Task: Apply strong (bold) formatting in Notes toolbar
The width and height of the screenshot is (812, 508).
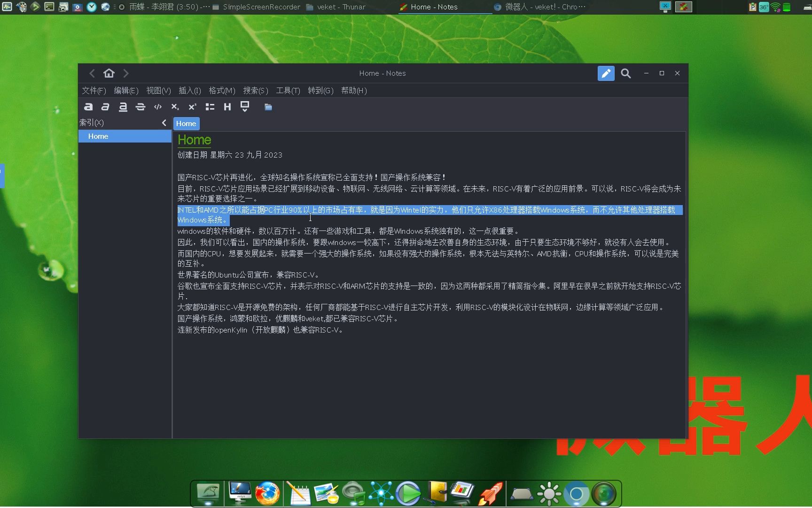Action: [x=88, y=107]
